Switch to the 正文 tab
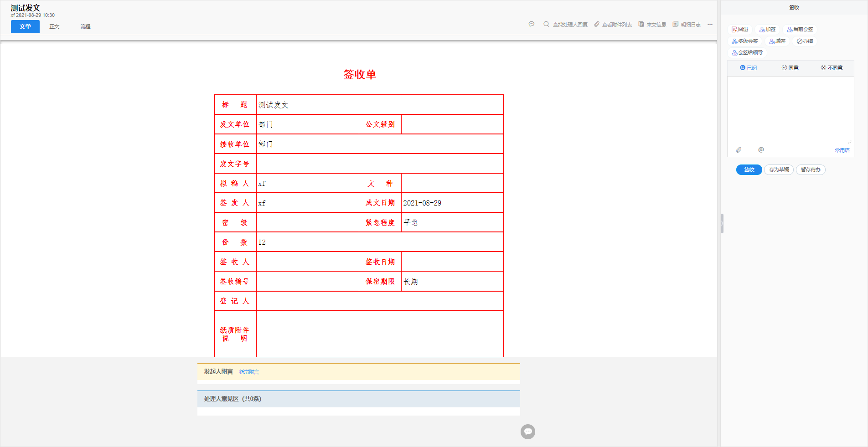Image resolution: width=868 pixels, height=447 pixels. pos(54,26)
